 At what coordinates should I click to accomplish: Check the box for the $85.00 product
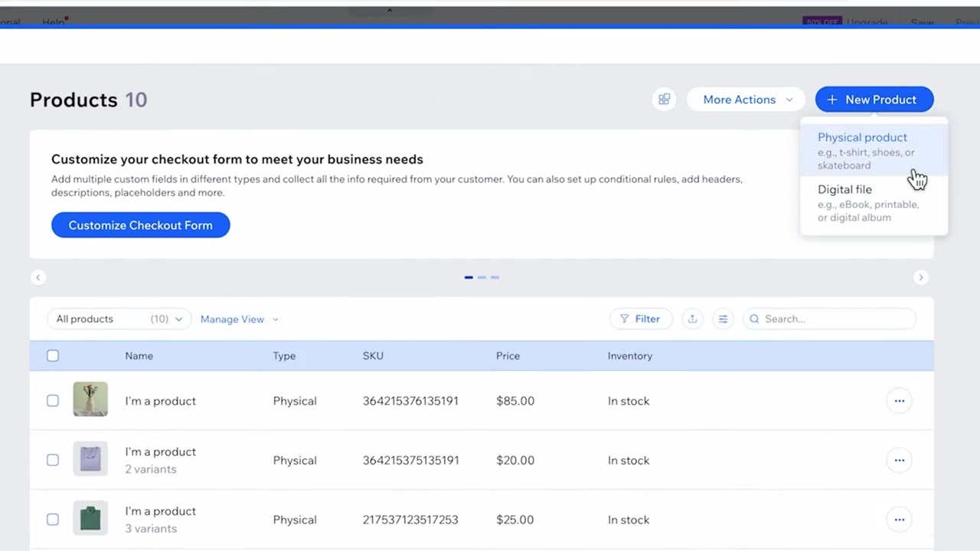coord(53,401)
